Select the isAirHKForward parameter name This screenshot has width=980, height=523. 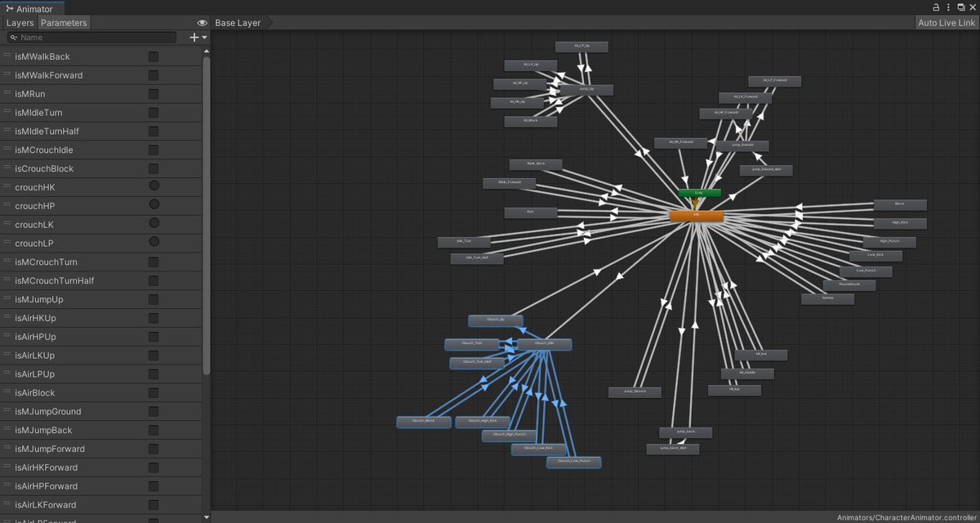47,467
